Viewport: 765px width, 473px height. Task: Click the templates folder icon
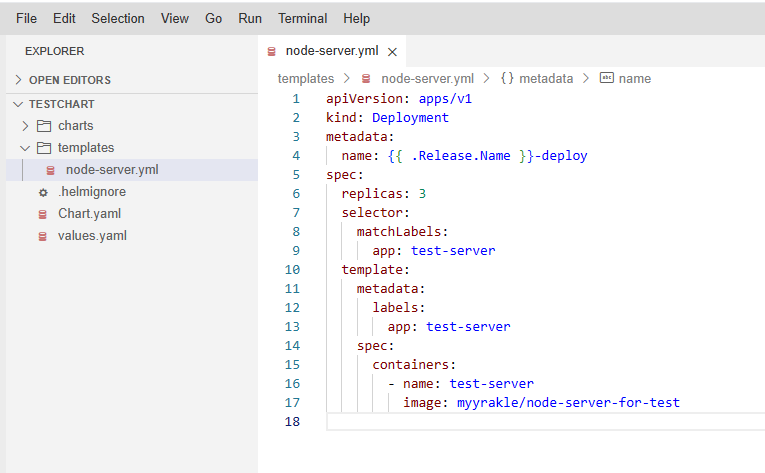pos(44,148)
